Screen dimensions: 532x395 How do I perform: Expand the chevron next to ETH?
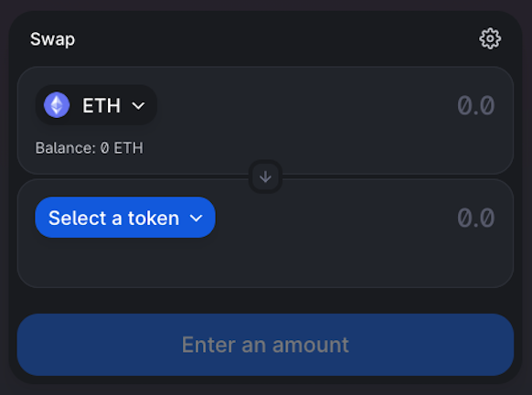pos(138,106)
